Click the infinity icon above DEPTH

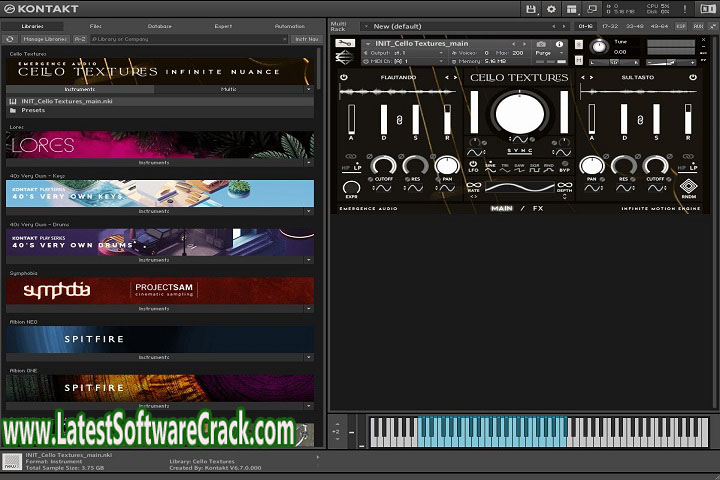[x=564, y=185]
